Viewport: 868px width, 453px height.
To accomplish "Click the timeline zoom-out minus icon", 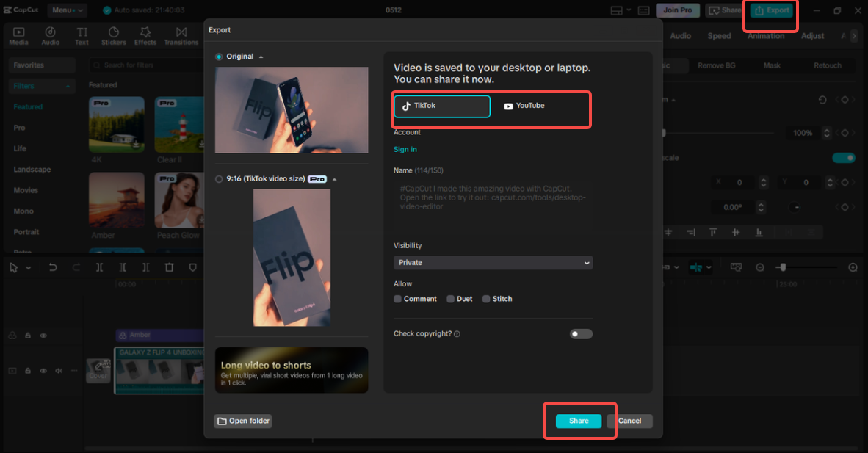I will 760,267.
